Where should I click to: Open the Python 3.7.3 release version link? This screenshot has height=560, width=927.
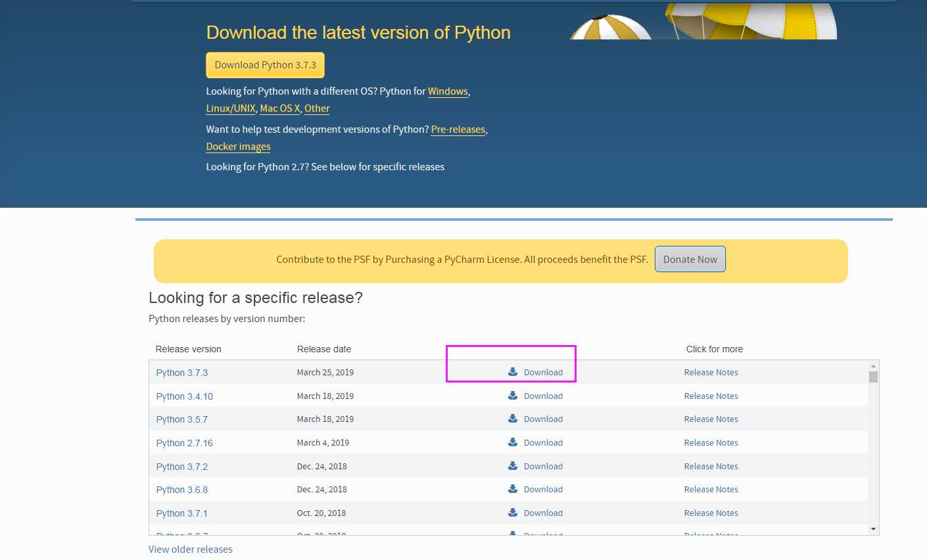[182, 373]
